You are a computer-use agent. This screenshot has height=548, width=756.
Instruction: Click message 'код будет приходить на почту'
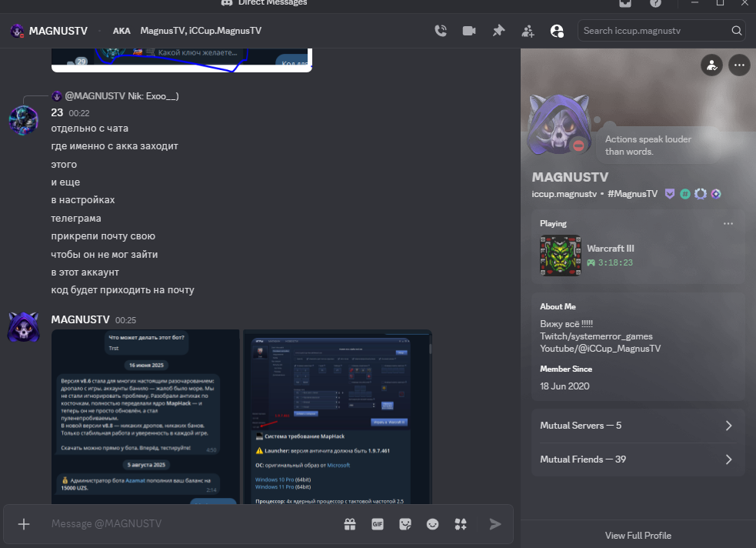(122, 290)
